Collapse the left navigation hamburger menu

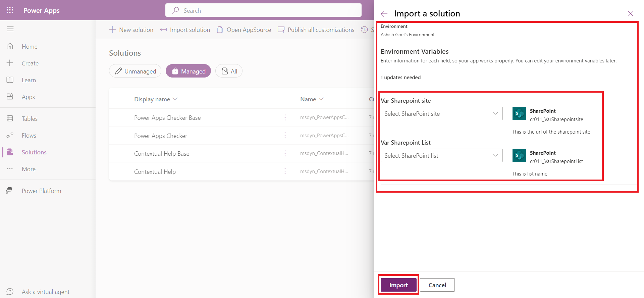click(x=10, y=29)
